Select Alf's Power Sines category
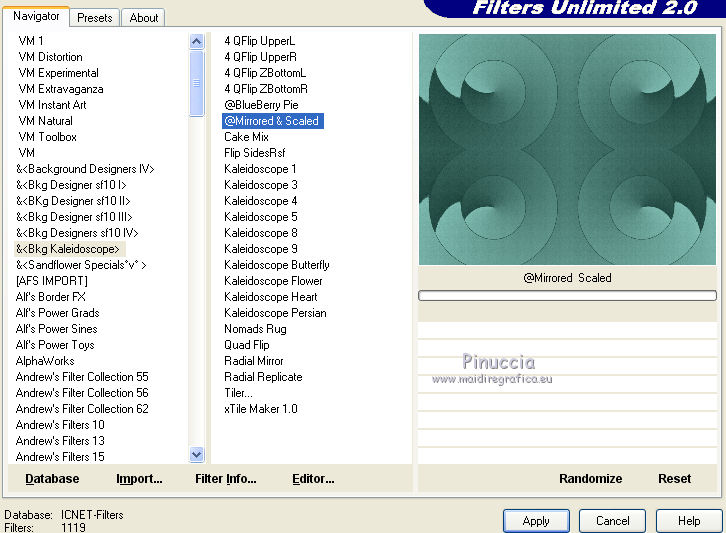 tap(56, 329)
